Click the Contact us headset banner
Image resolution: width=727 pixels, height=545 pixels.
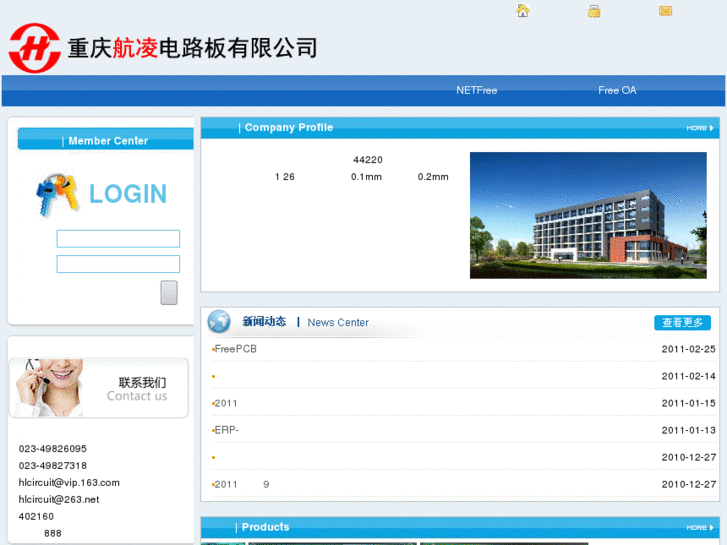coord(99,388)
